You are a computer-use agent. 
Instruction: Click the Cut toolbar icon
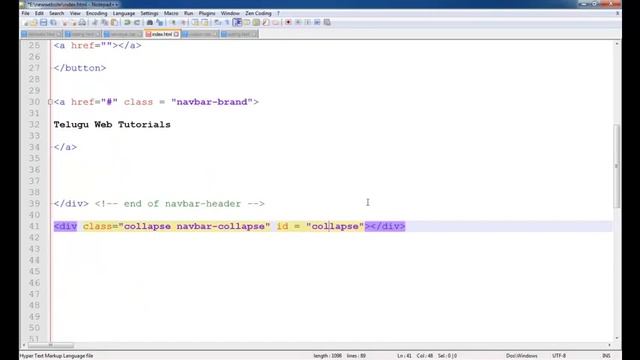pyautogui.click(x=95, y=22)
